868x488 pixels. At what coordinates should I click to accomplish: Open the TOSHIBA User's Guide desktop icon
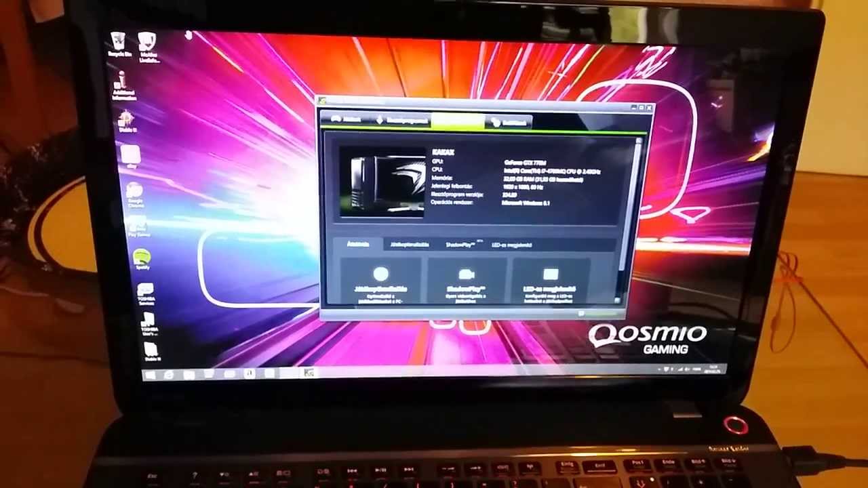(149, 326)
